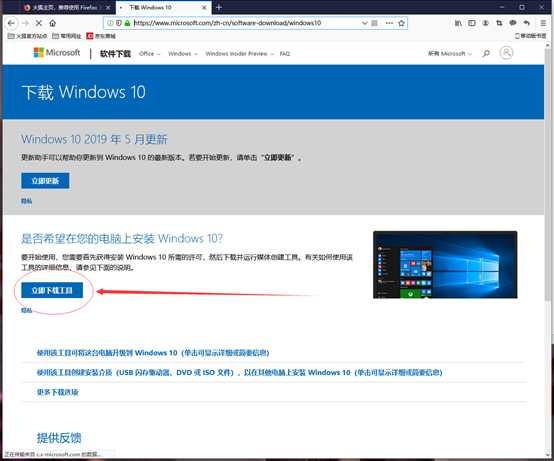Viewport: 554px width, 461px height.
Task: Click the 立即下载工具 button
Action: pos(52,290)
